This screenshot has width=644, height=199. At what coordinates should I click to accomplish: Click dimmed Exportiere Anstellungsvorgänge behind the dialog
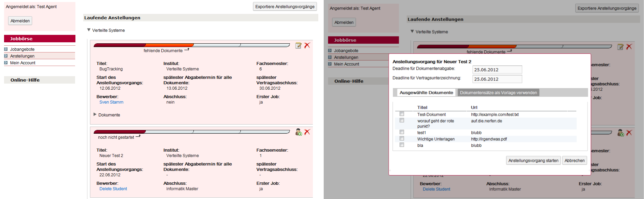point(607,8)
